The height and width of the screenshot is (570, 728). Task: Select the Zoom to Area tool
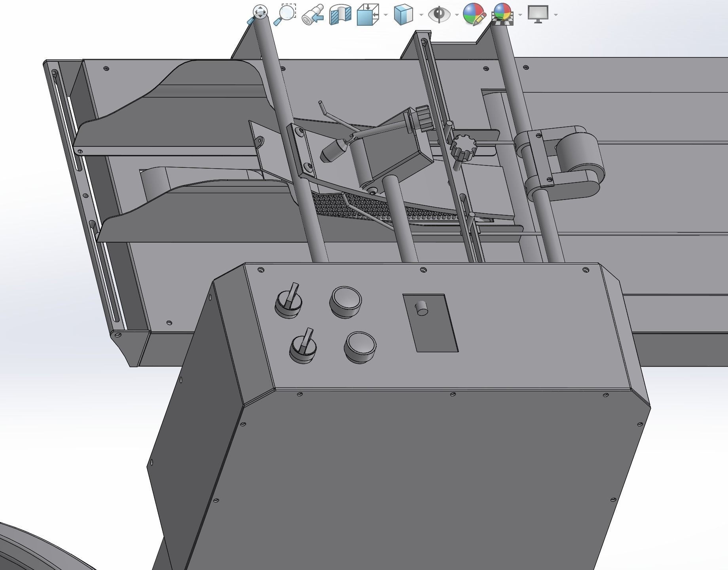[x=285, y=15]
